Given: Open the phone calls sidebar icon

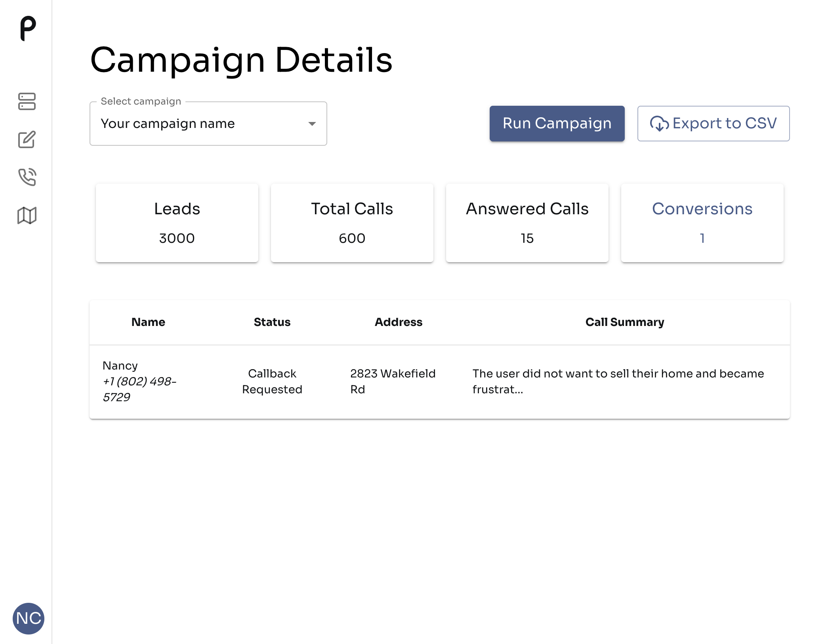Looking at the screenshot, I should 27,177.
